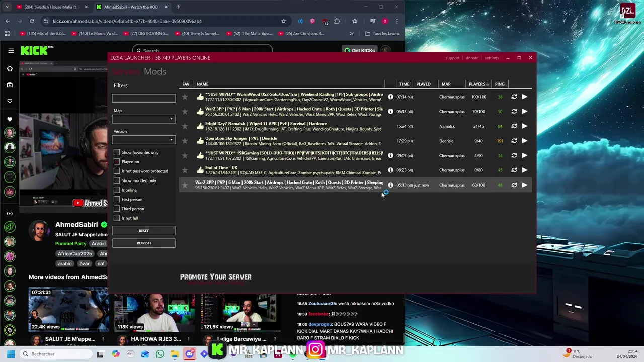Screen dimensions: 644x362
Task: Show info for End of Time - UK
Action: coord(390,170)
